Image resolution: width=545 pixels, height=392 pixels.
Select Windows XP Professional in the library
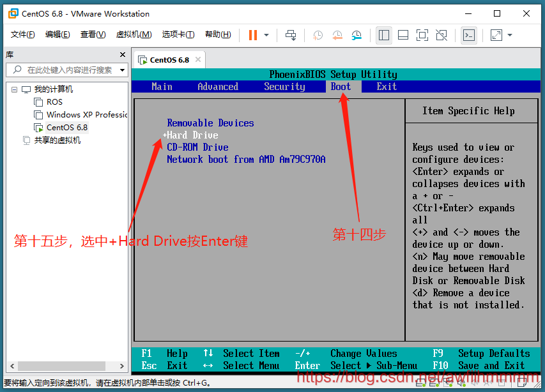tap(86, 115)
